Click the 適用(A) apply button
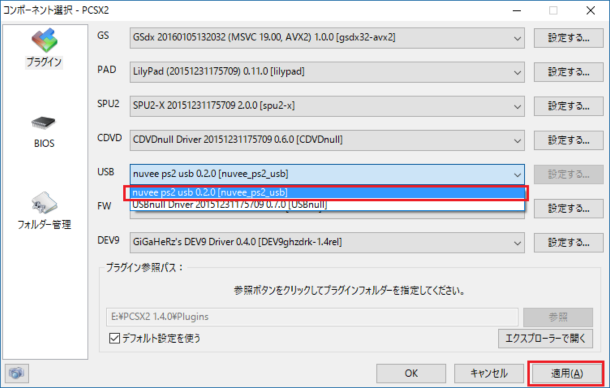The width and height of the screenshot is (610, 388). pos(566,373)
